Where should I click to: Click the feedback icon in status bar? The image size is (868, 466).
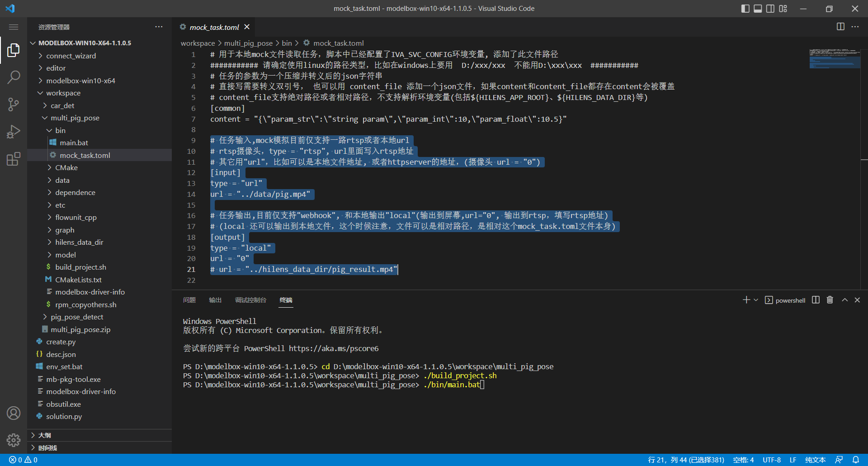839,460
